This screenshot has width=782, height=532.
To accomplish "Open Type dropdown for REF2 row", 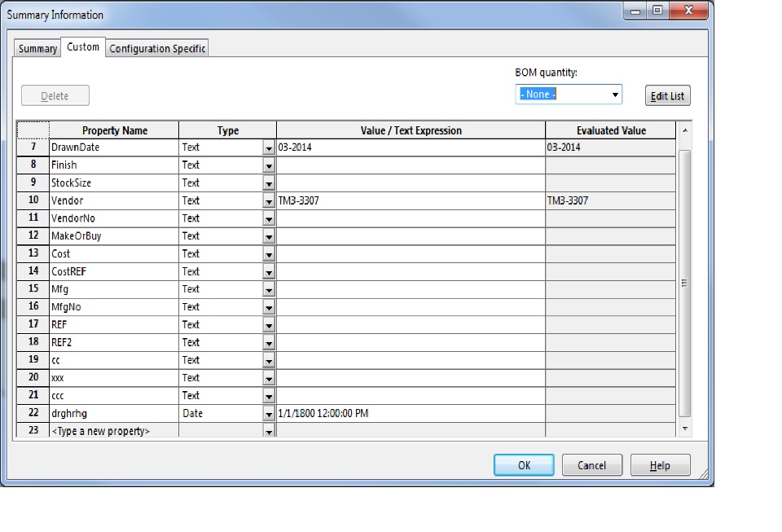I will tap(269, 343).
